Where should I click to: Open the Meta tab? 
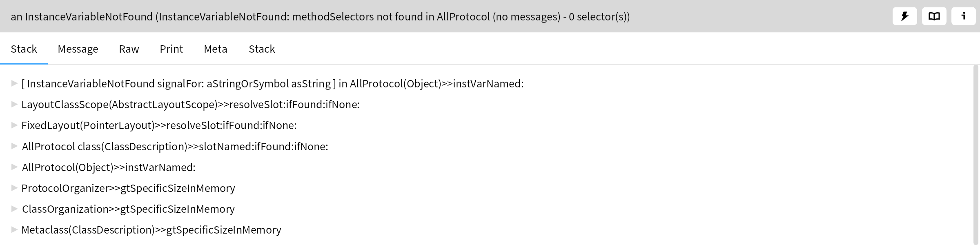click(x=216, y=49)
